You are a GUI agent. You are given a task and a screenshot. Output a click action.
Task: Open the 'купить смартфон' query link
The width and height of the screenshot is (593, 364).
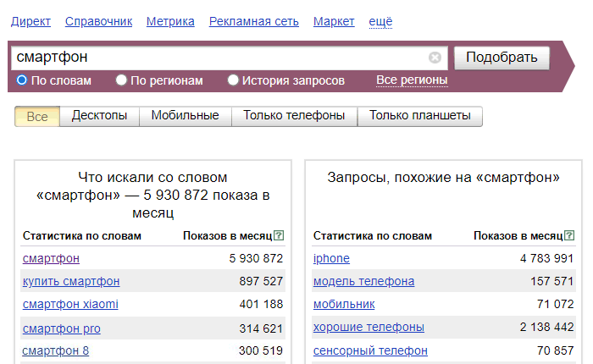click(x=71, y=282)
